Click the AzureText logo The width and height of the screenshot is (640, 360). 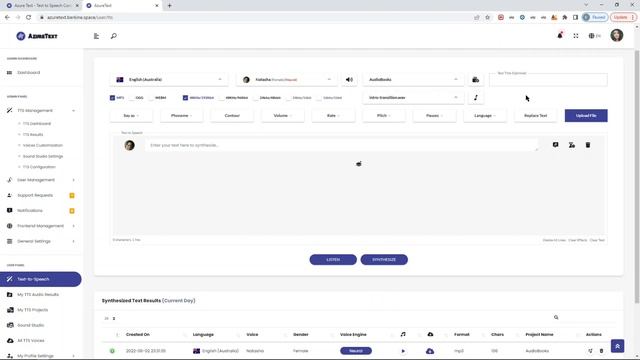pyautogui.click(x=37, y=36)
